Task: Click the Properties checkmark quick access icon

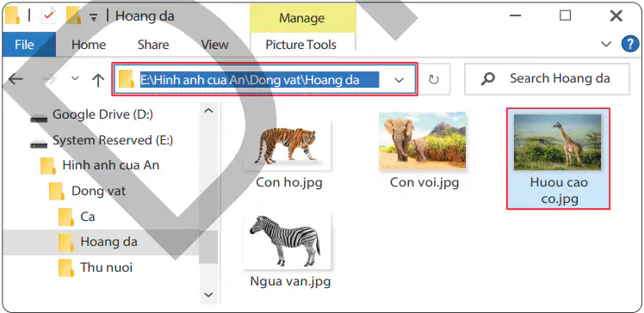Action: click(x=48, y=16)
